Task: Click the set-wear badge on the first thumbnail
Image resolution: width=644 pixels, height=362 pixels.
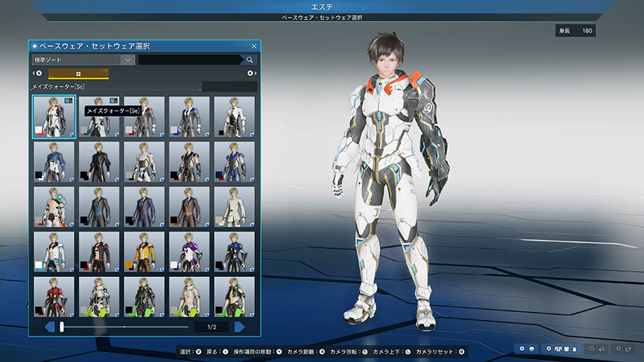Action: (68, 101)
